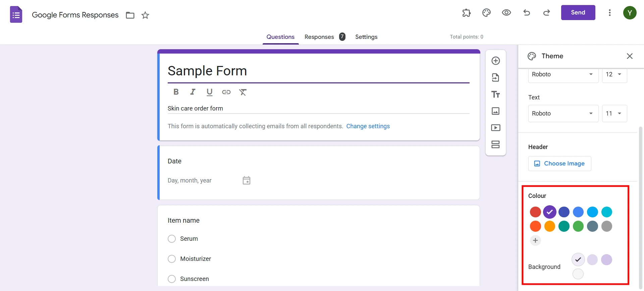Select the Moisturizer radio option
This screenshot has height=291, width=644.
(x=172, y=259)
